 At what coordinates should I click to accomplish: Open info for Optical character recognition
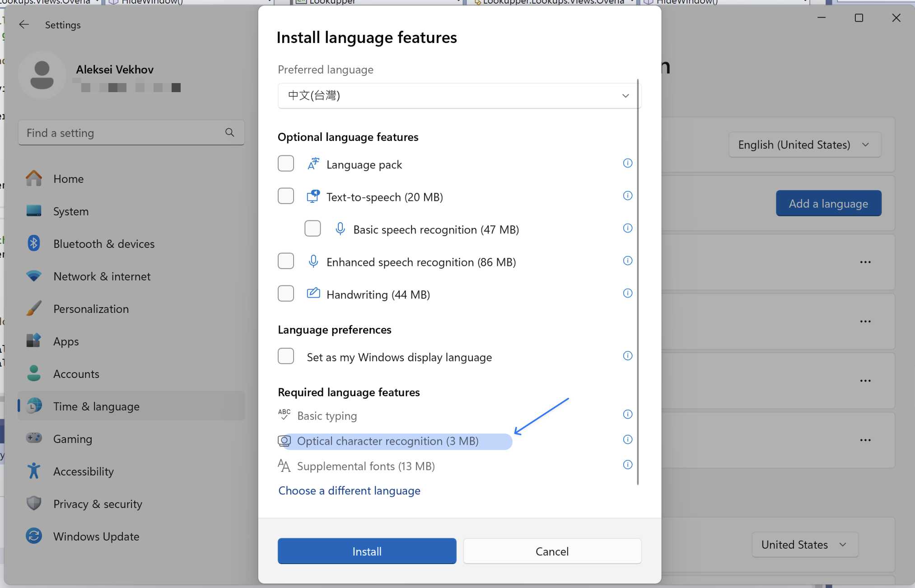pyautogui.click(x=627, y=439)
